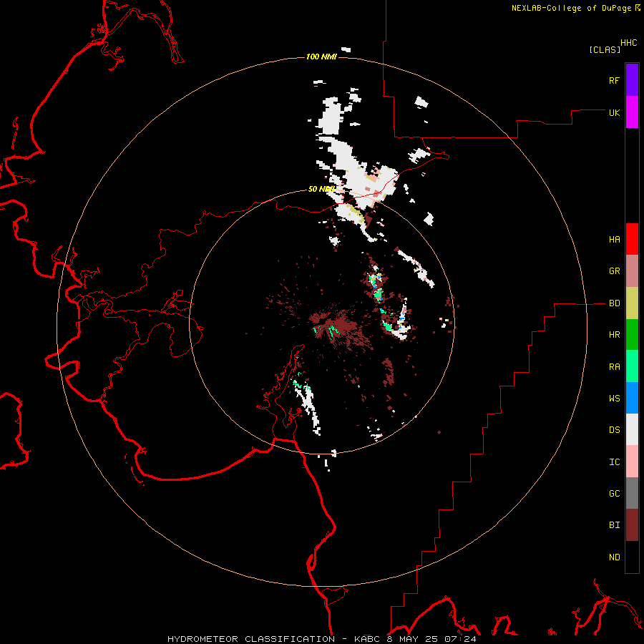Screen dimensions: 644x644
Task: Click the RA bright green swatch
Action: pyautogui.click(x=632, y=366)
